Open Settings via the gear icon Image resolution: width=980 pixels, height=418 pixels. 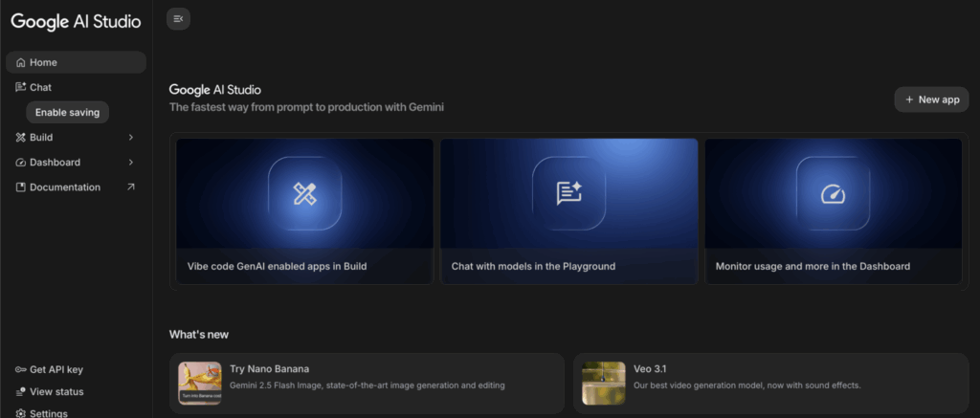[20, 413]
